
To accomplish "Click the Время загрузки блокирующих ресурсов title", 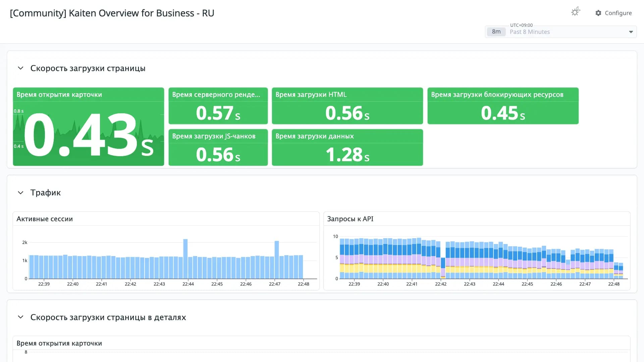I will click(x=497, y=95).
